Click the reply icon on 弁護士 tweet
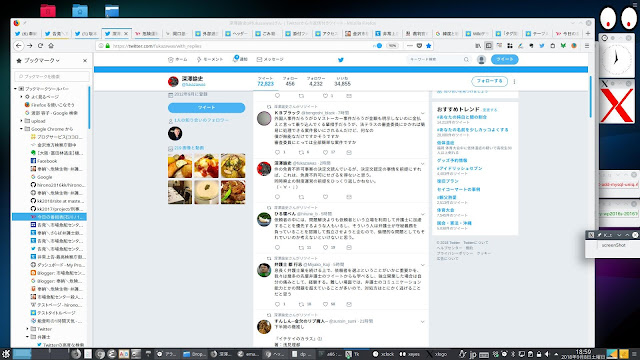 (x=278, y=304)
